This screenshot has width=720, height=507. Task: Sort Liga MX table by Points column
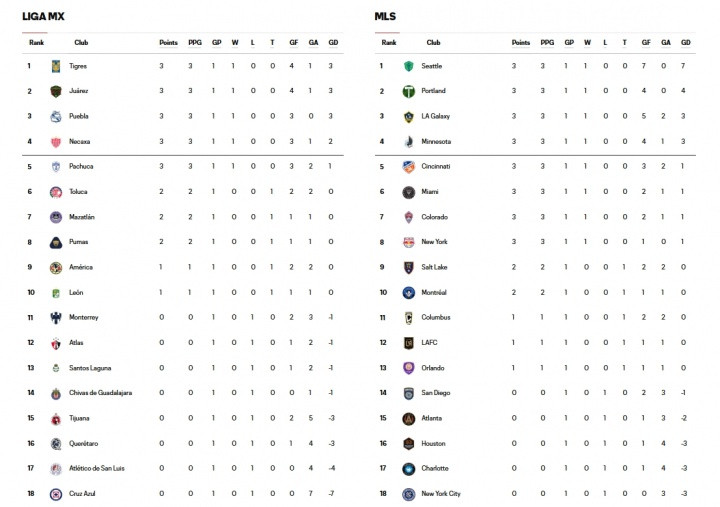[168, 42]
